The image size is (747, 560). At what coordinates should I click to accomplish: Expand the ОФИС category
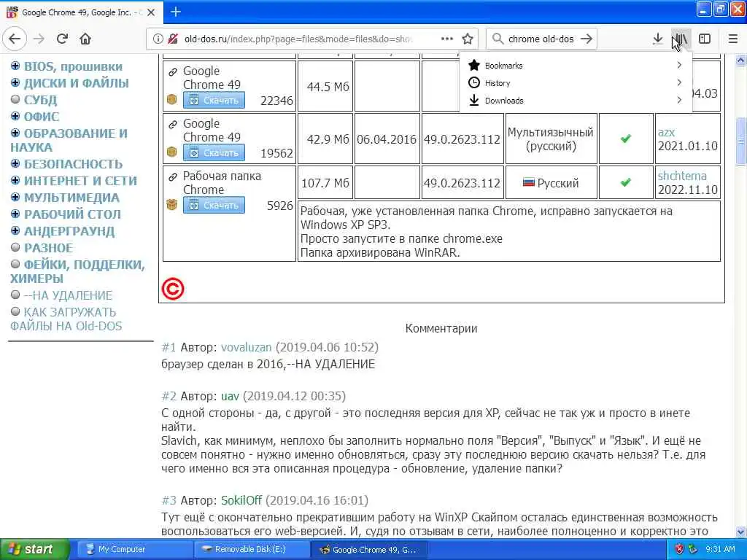15,116
